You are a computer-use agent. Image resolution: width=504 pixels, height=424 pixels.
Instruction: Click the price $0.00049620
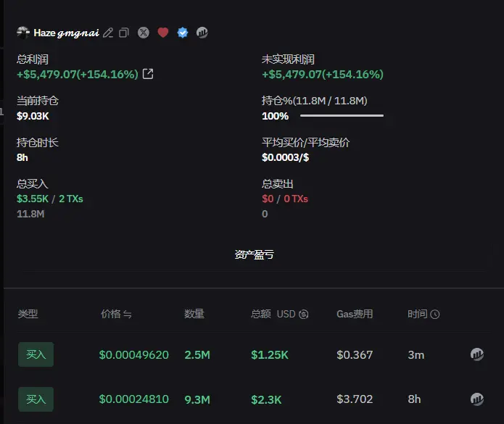pyautogui.click(x=133, y=355)
